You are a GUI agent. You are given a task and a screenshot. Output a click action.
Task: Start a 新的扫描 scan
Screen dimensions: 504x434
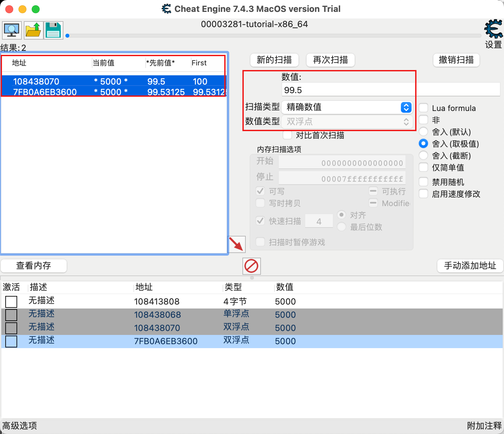click(274, 60)
